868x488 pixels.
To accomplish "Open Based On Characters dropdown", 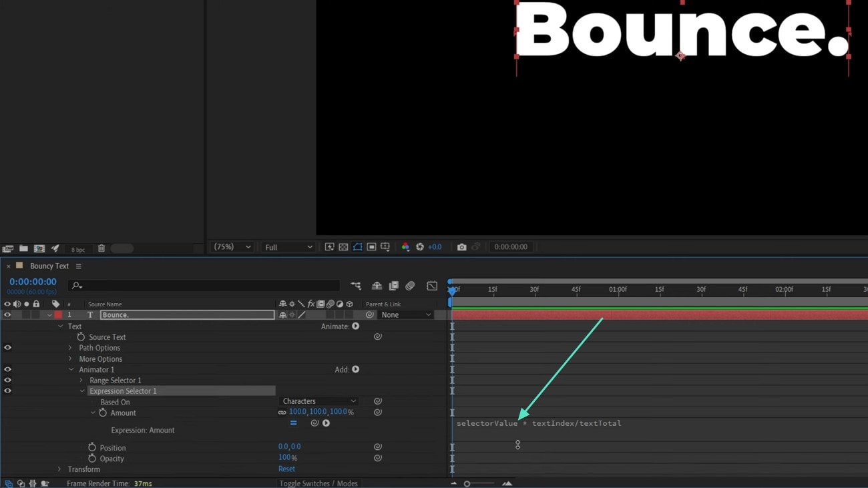I will pos(319,401).
